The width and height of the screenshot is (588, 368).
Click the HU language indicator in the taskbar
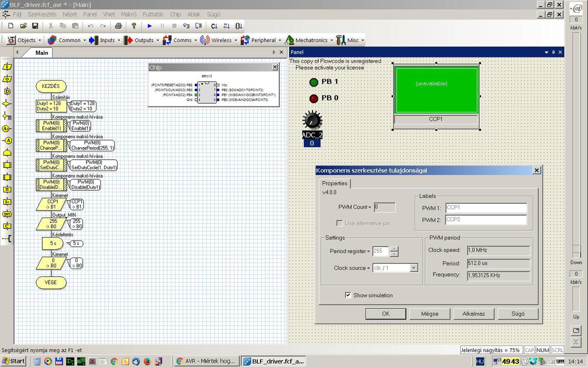(x=480, y=362)
